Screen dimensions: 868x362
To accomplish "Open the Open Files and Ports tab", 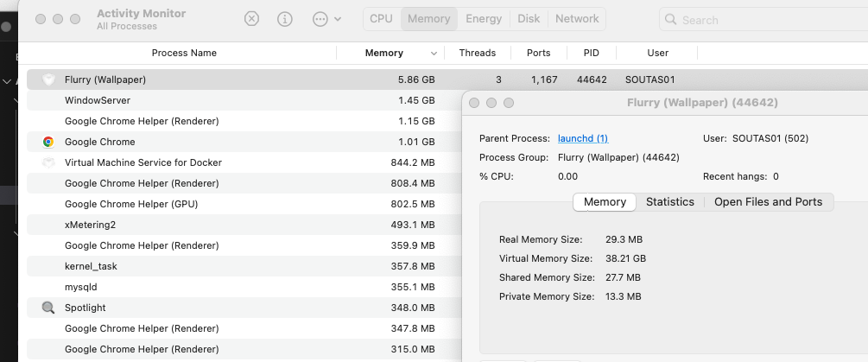I will (768, 202).
